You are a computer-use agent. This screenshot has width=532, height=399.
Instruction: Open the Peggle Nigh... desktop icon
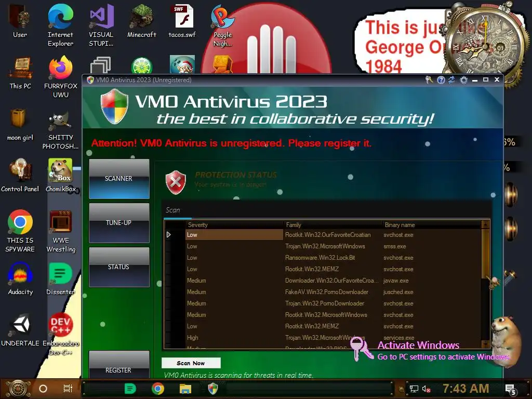222,25
